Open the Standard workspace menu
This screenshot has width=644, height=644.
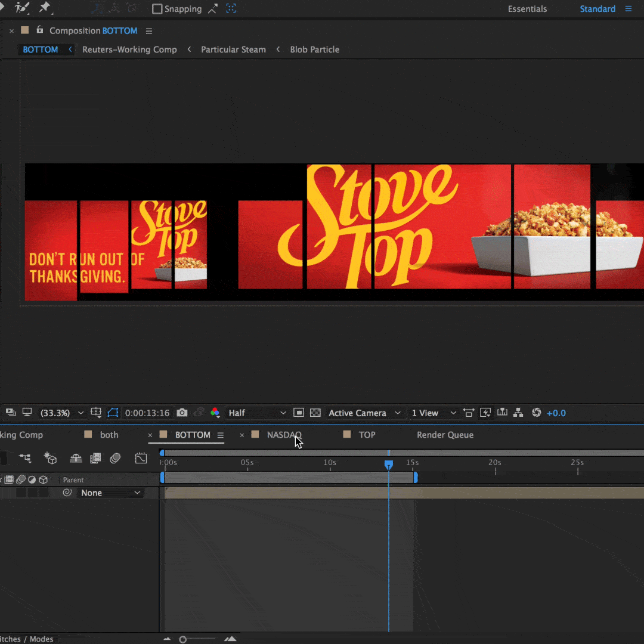pos(628,8)
